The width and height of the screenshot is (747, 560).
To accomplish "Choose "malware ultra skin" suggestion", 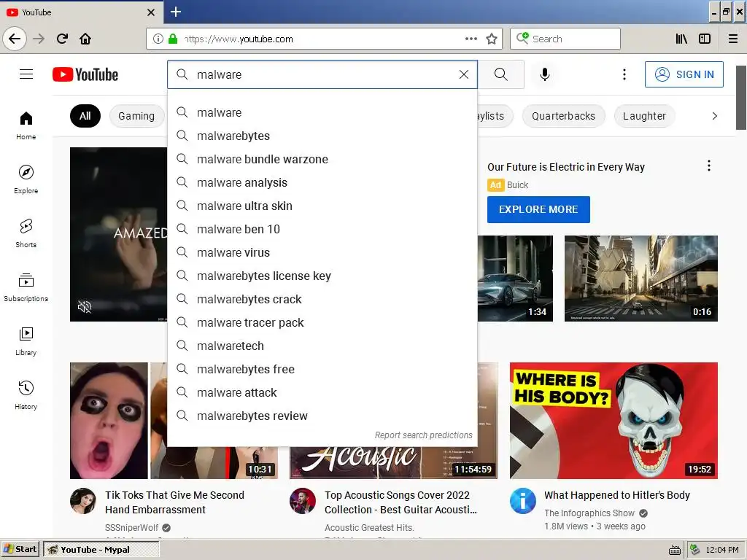I will pos(322,206).
